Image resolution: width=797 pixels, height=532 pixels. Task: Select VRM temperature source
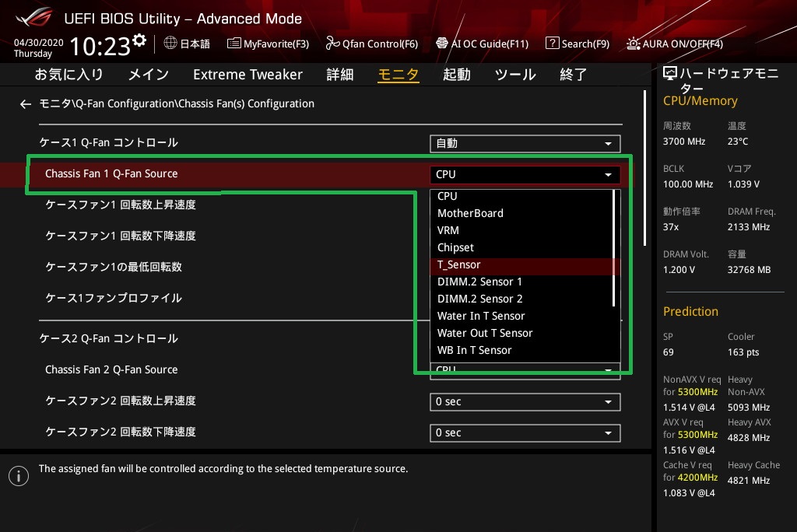coord(522,231)
